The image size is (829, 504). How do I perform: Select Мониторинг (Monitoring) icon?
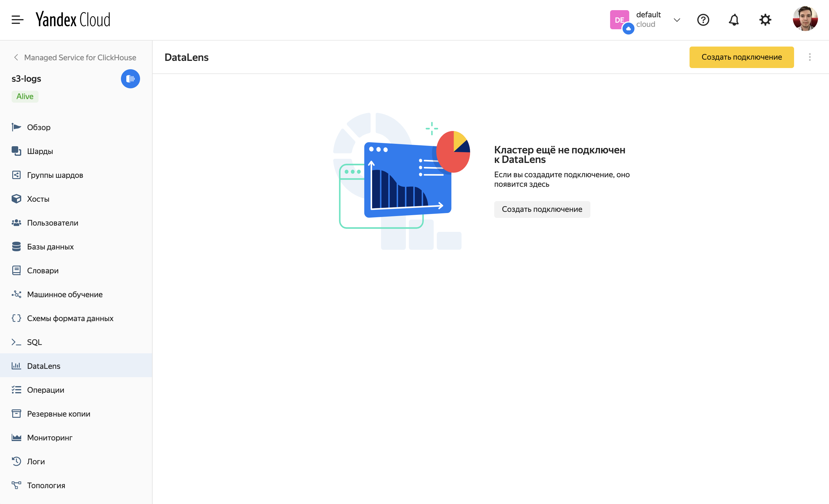pos(16,437)
